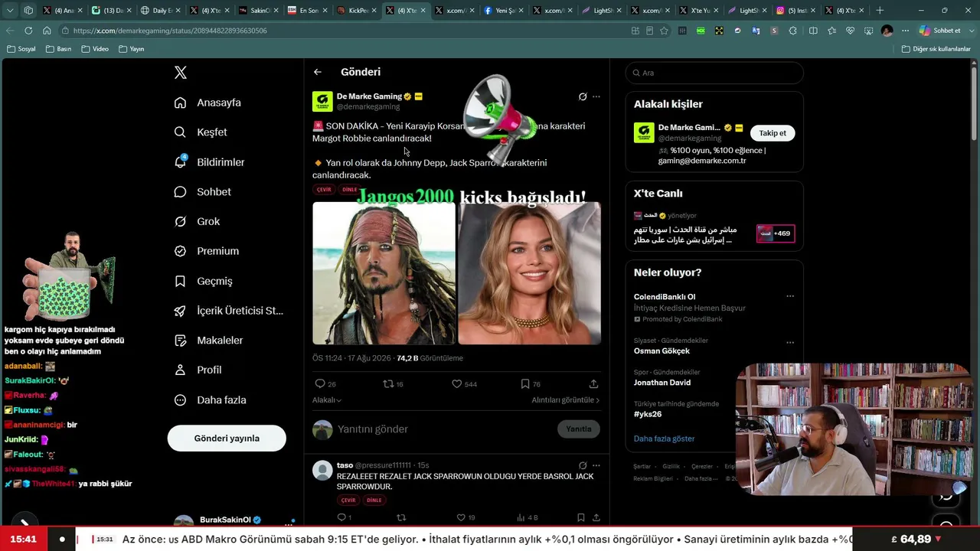Open the Alakalı sort dropdown
Image resolution: width=980 pixels, height=551 pixels.
click(327, 400)
